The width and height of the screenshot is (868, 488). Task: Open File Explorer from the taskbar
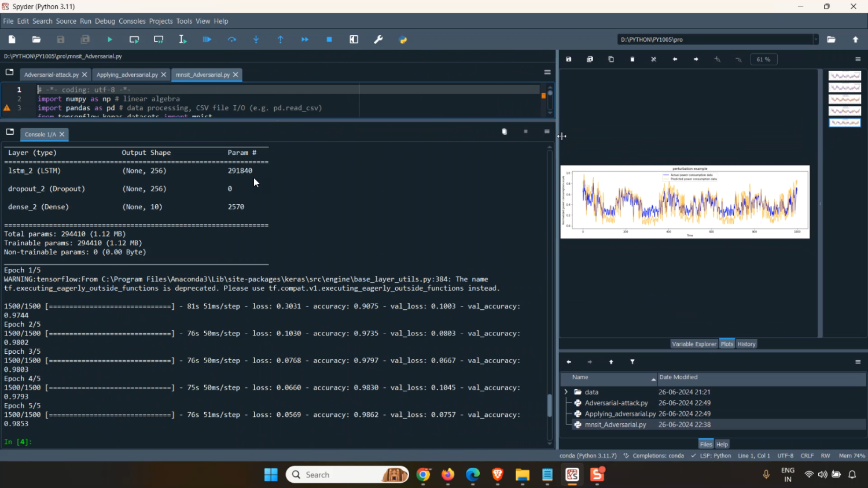523,475
